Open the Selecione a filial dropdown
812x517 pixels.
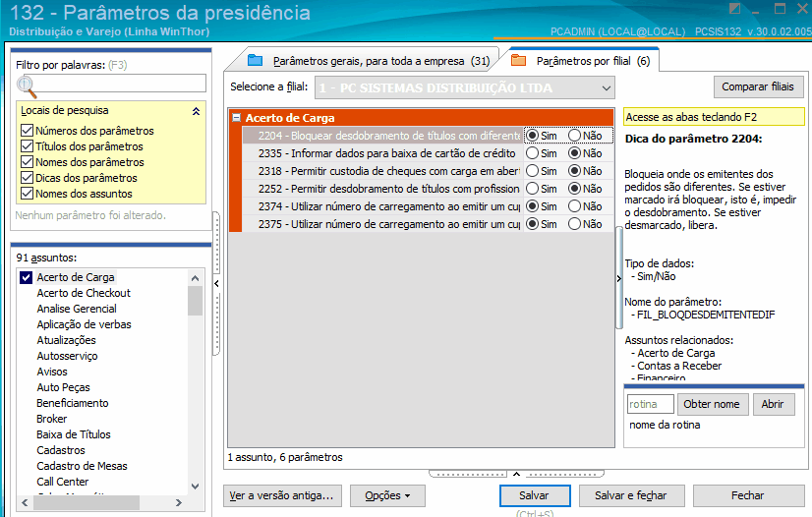(607, 88)
